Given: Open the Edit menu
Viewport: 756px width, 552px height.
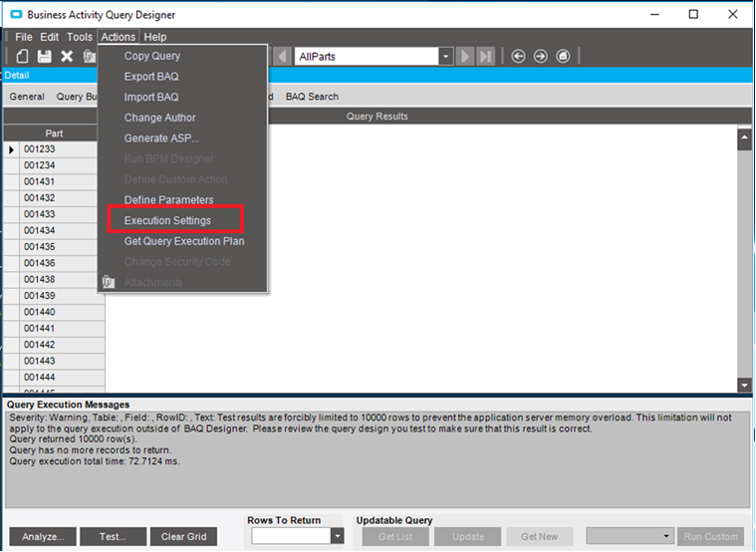Looking at the screenshot, I should (x=49, y=37).
